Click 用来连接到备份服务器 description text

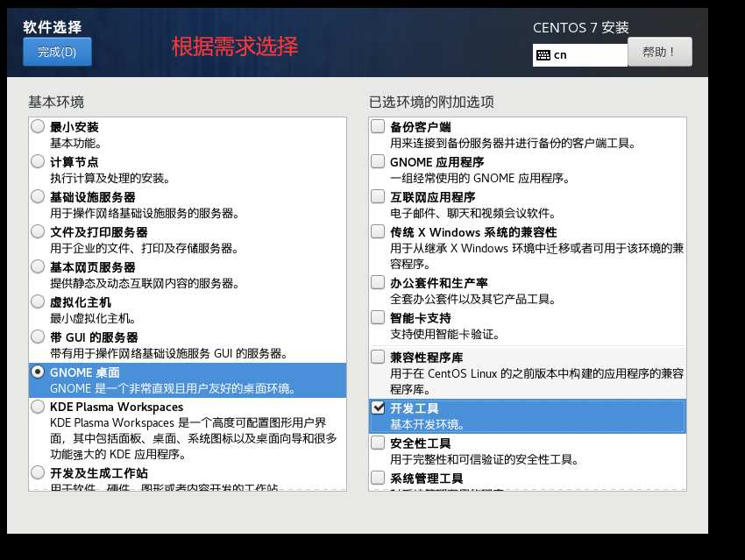coord(513,143)
